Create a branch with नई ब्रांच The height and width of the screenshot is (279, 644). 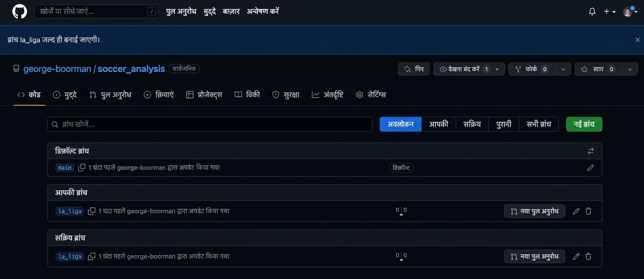(x=584, y=125)
